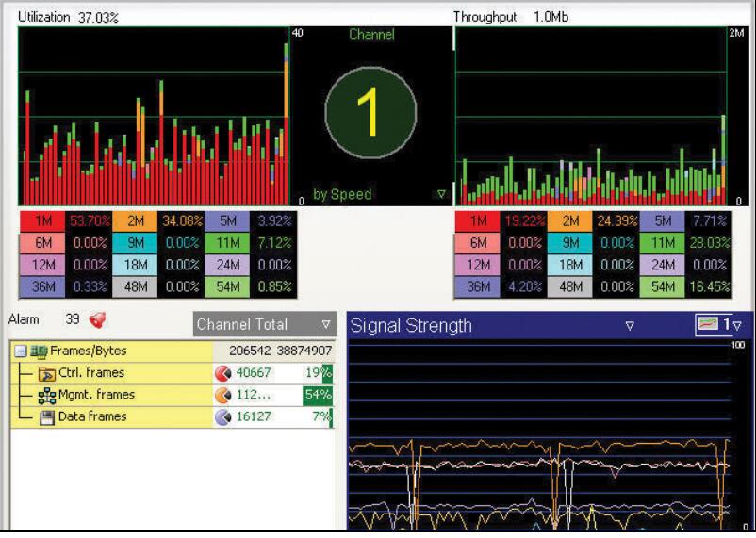Click the Throughput 1.0Mb label
The height and width of the screenshot is (538, 756).
click(511, 17)
